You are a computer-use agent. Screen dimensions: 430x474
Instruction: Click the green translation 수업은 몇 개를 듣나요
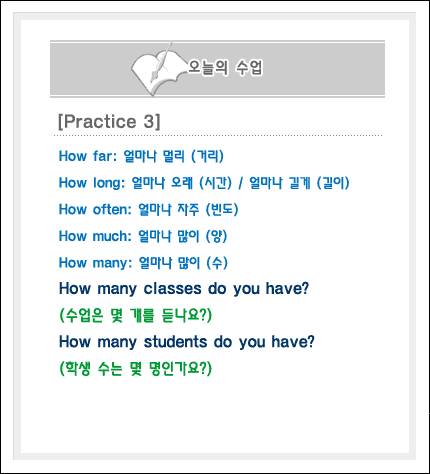point(135,315)
